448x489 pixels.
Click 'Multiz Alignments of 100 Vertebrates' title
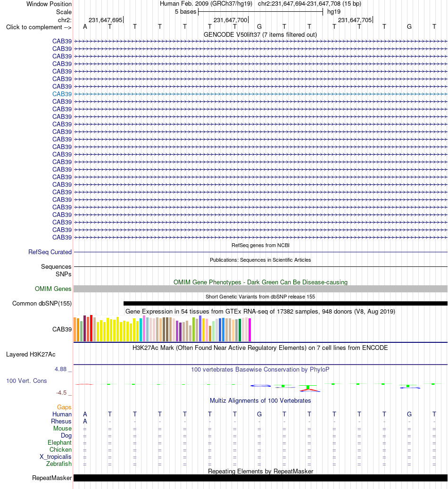pos(260,401)
